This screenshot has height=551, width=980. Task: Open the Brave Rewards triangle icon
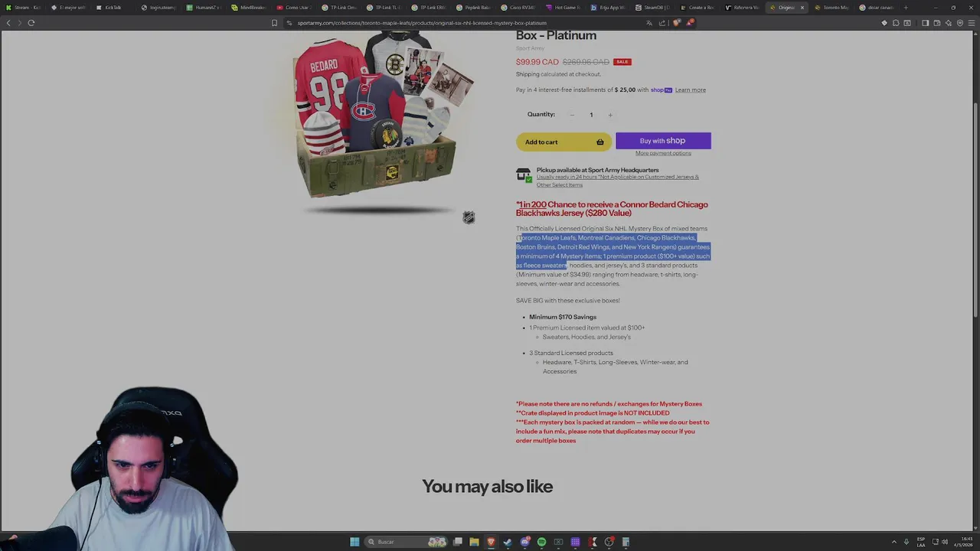tap(689, 23)
